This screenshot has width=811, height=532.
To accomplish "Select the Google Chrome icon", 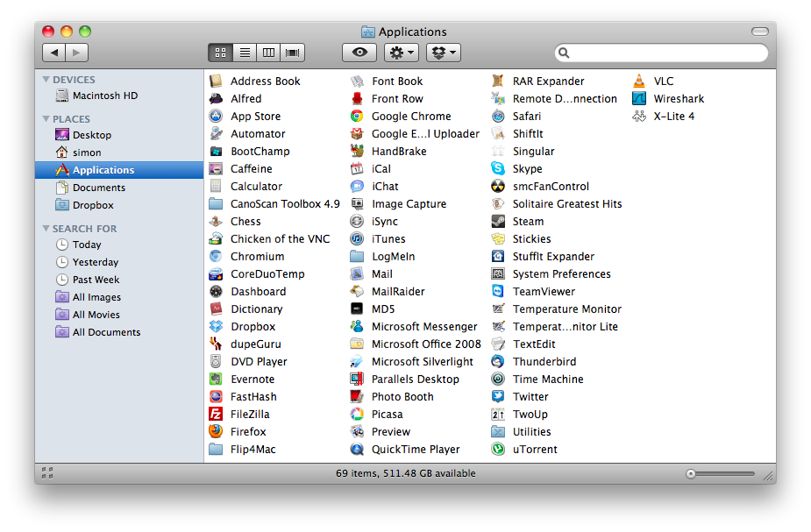I will tap(357, 117).
